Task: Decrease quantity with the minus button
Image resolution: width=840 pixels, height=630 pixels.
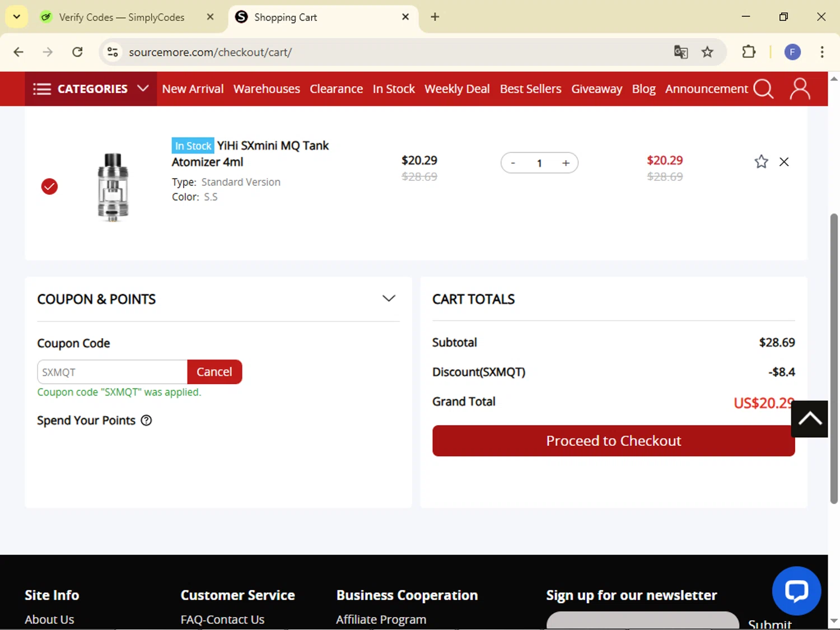Action: point(513,163)
